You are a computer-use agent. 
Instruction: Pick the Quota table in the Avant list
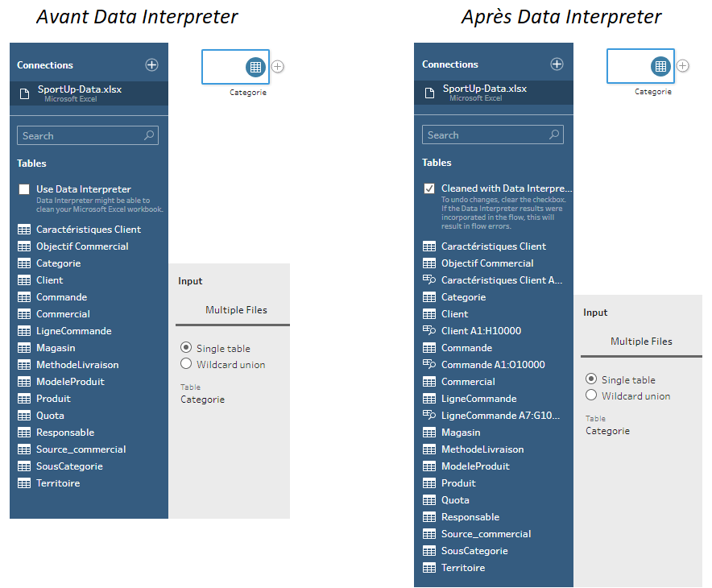[x=50, y=416]
